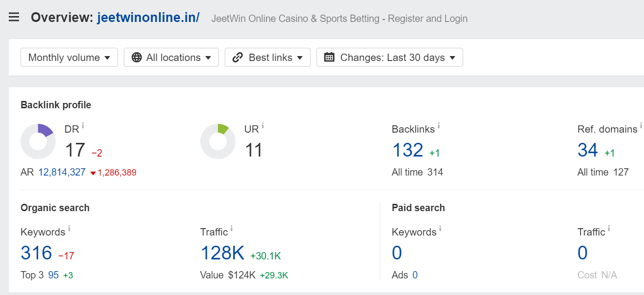
Task: Click the keywords change −17
Action: pyautogui.click(x=66, y=256)
